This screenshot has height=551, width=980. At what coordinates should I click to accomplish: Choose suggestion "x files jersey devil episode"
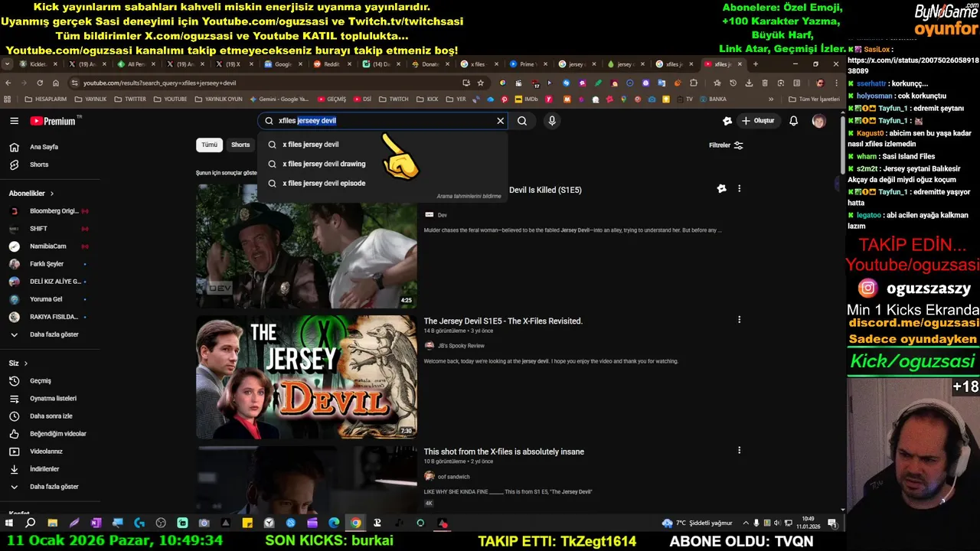coord(382,183)
